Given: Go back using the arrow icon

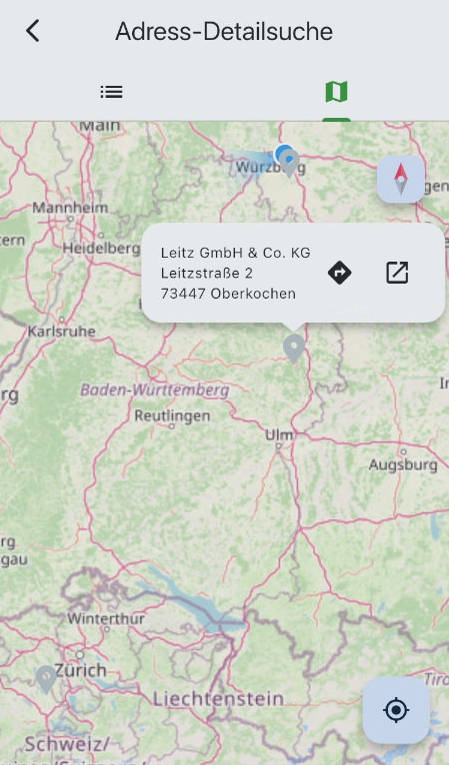Looking at the screenshot, I should click(x=33, y=31).
